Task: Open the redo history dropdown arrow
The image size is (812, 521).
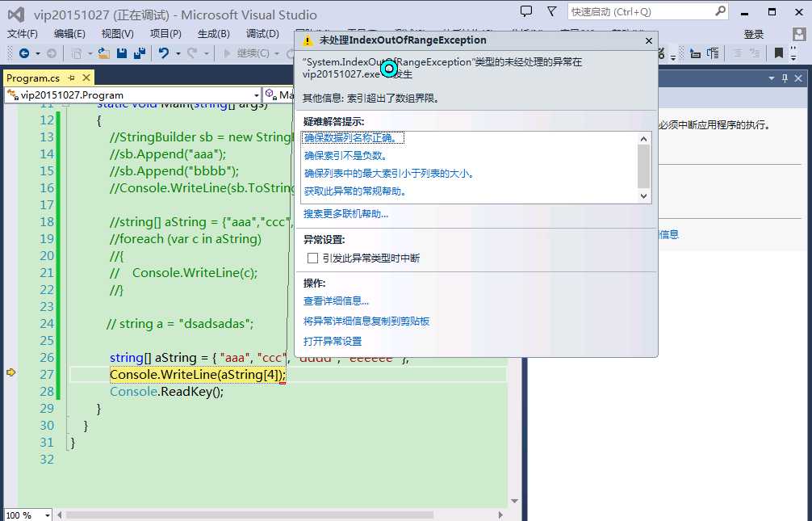Action: point(206,53)
